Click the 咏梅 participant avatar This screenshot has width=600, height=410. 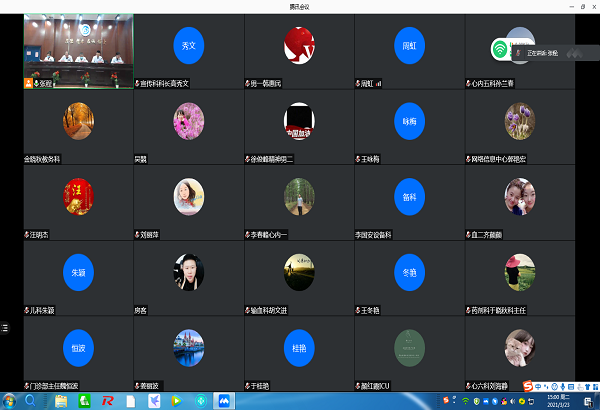pos(408,120)
